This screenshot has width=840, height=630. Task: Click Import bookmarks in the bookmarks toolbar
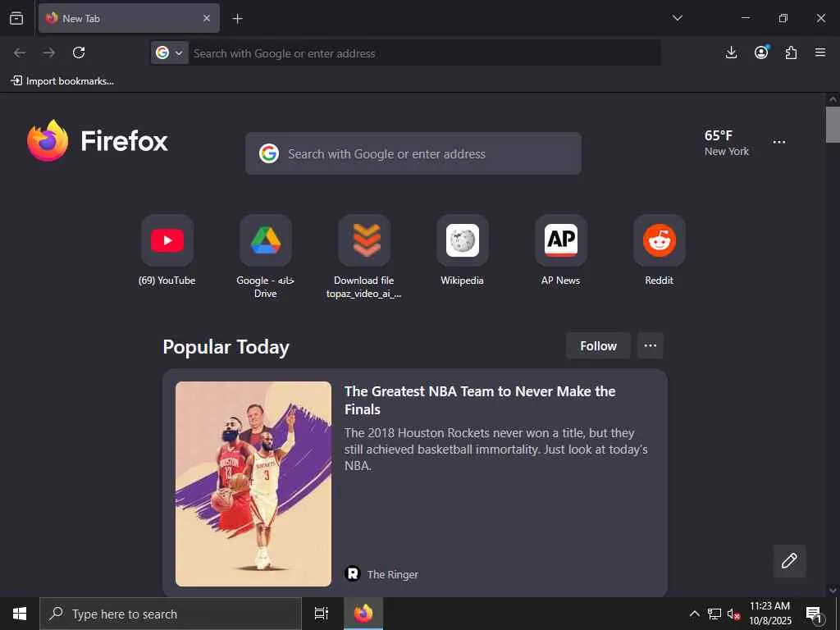click(62, 81)
